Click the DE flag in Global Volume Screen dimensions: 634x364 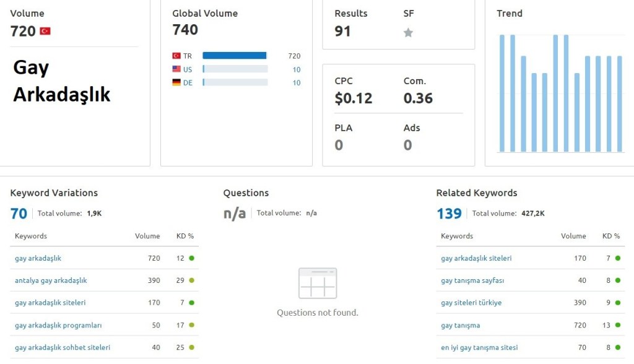(176, 83)
